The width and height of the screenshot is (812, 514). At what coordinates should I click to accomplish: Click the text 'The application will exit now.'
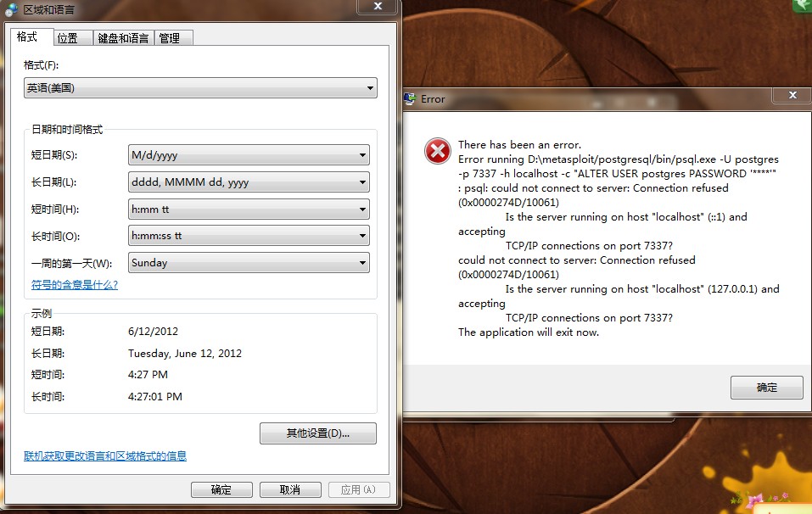click(x=529, y=332)
